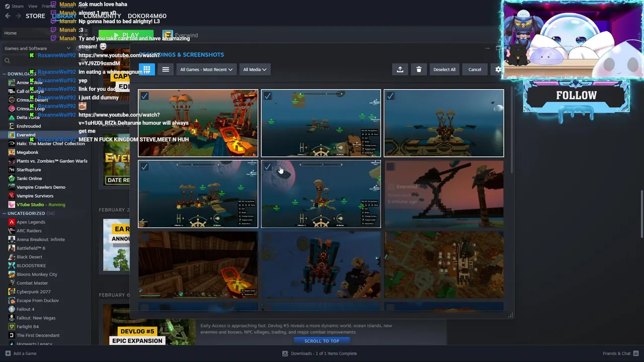644x362 pixels.
Task: Uncheck the second screenshot in top row
Action: (267, 96)
